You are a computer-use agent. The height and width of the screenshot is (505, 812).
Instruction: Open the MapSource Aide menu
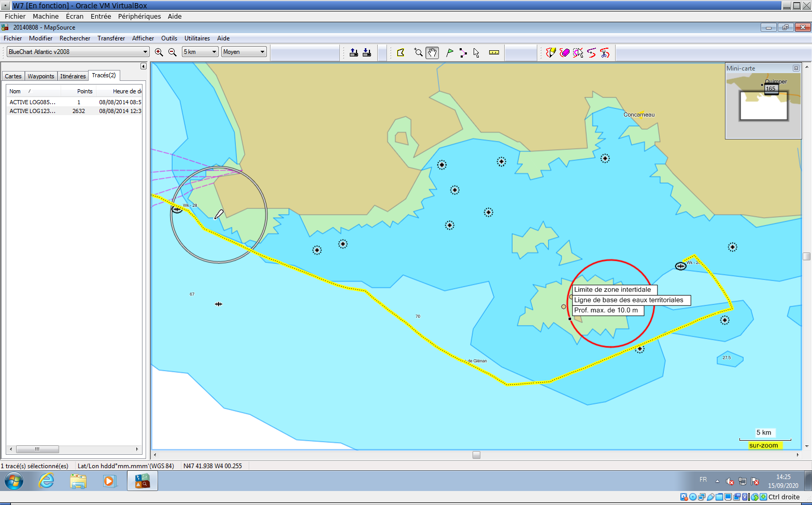click(x=223, y=38)
